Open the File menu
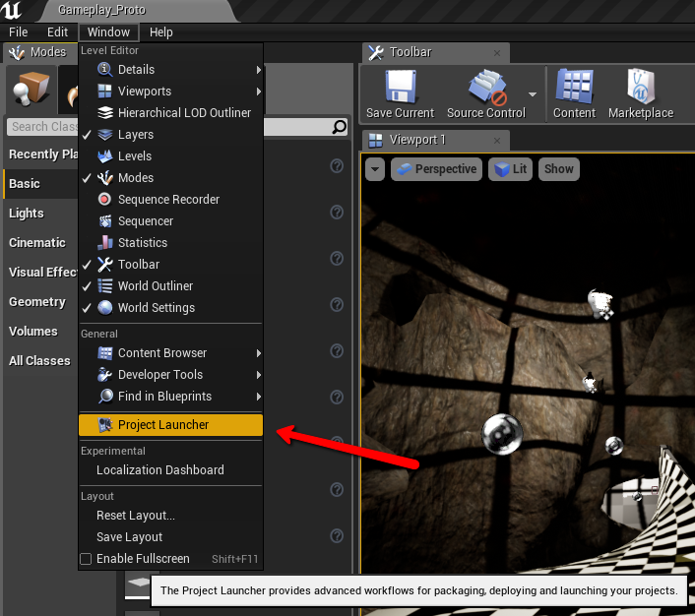The width and height of the screenshot is (695, 616). tap(18, 32)
